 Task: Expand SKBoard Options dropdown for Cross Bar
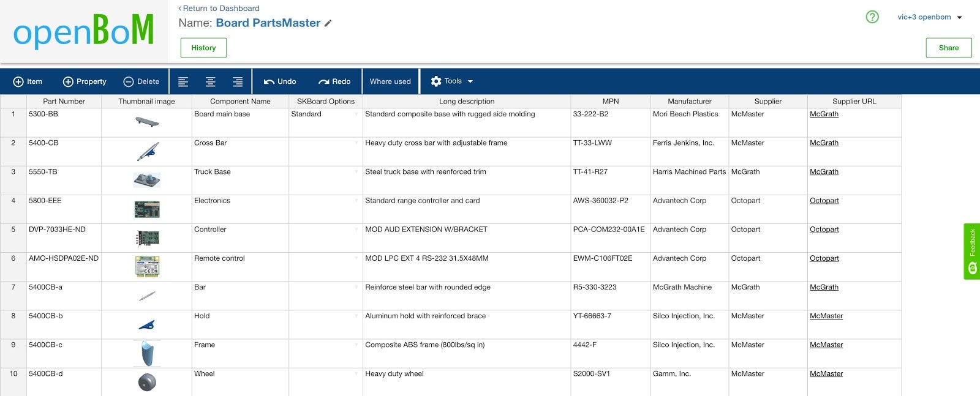click(x=356, y=143)
